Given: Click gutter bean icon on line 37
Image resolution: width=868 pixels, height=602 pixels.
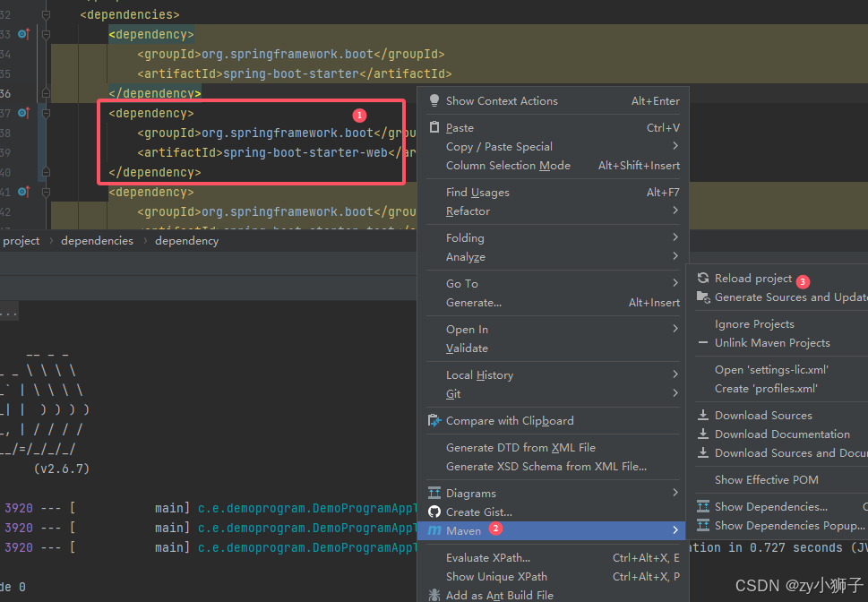Looking at the screenshot, I should 23,113.
